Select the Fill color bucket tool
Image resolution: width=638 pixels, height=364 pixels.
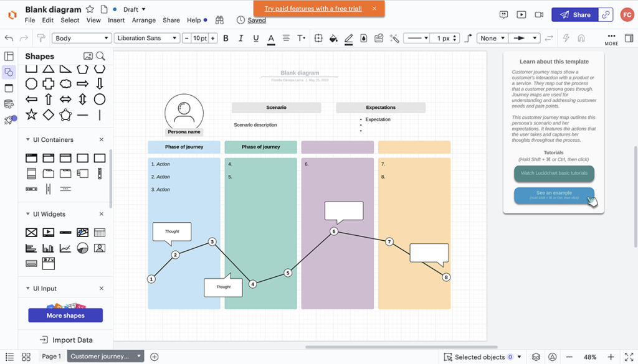[x=333, y=38]
